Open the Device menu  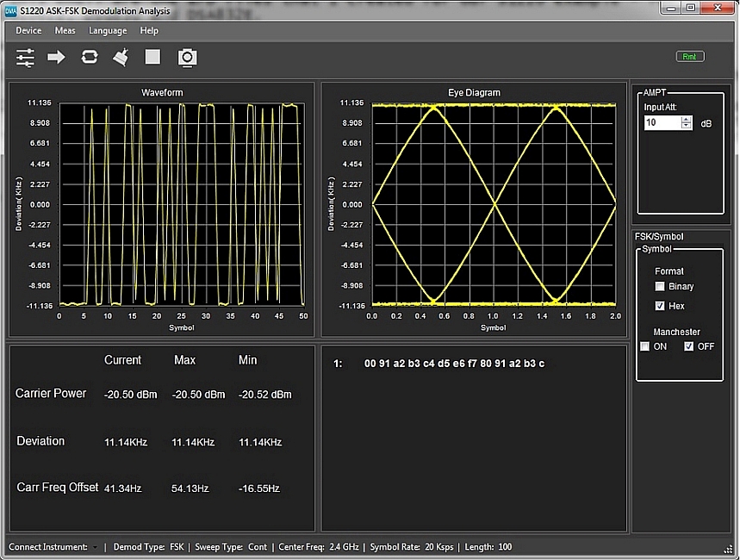(28, 31)
